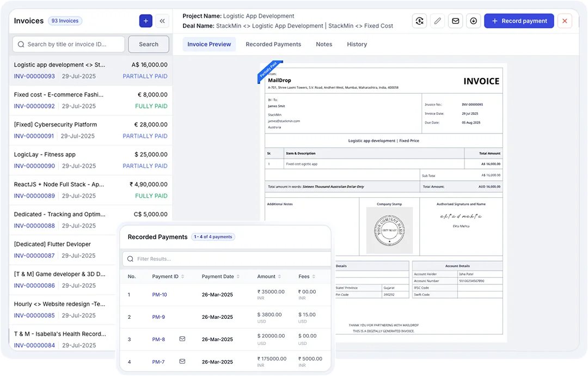Click the '1 - 4 of 4 payments' badge
588x376 pixels.
pos(213,237)
